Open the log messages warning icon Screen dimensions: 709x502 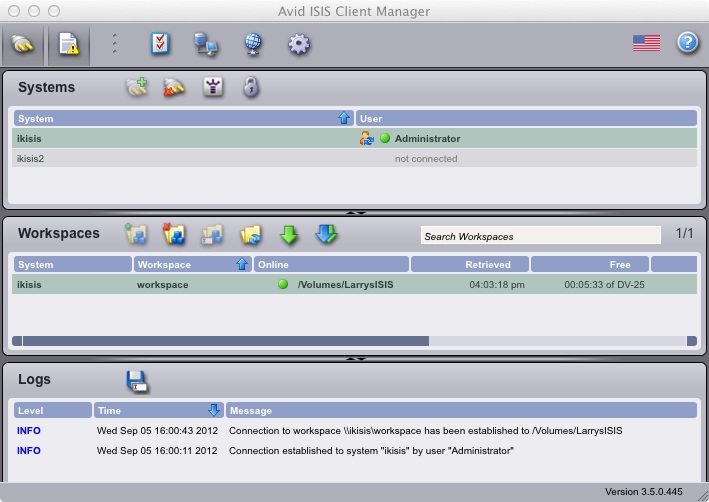click(x=68, y=45)
